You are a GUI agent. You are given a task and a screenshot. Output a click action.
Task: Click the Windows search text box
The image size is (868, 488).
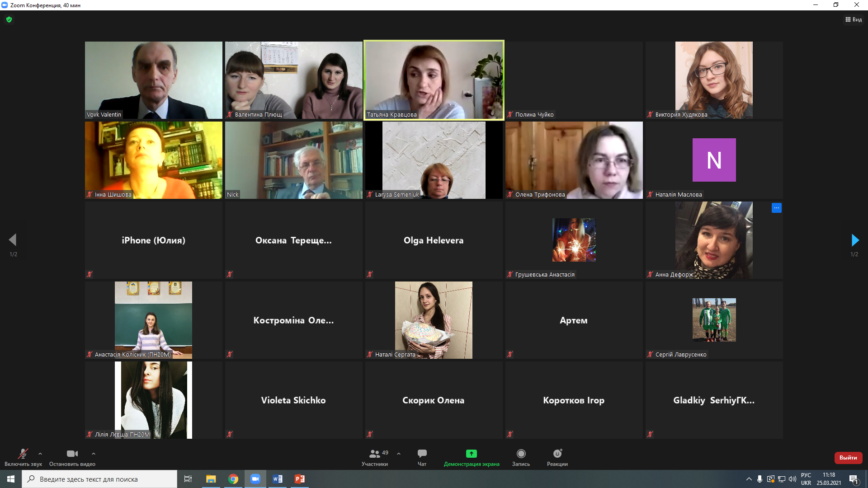point(99,479)
